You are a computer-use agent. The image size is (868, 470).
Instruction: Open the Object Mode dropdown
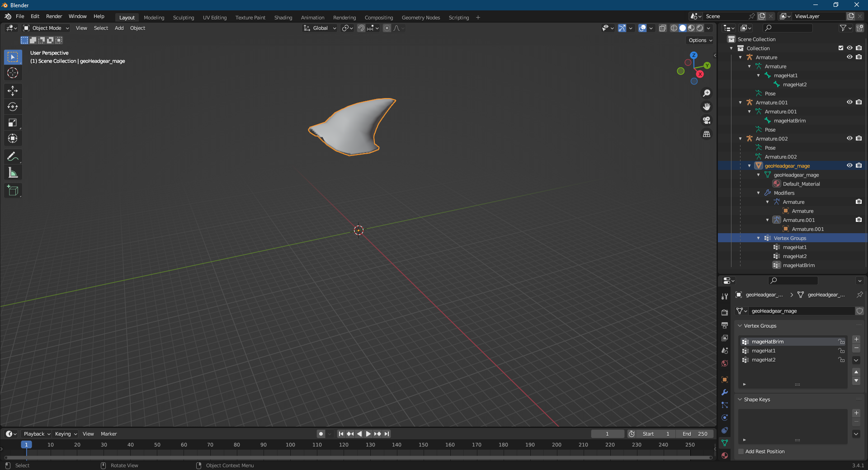click(x=46, y=28)
